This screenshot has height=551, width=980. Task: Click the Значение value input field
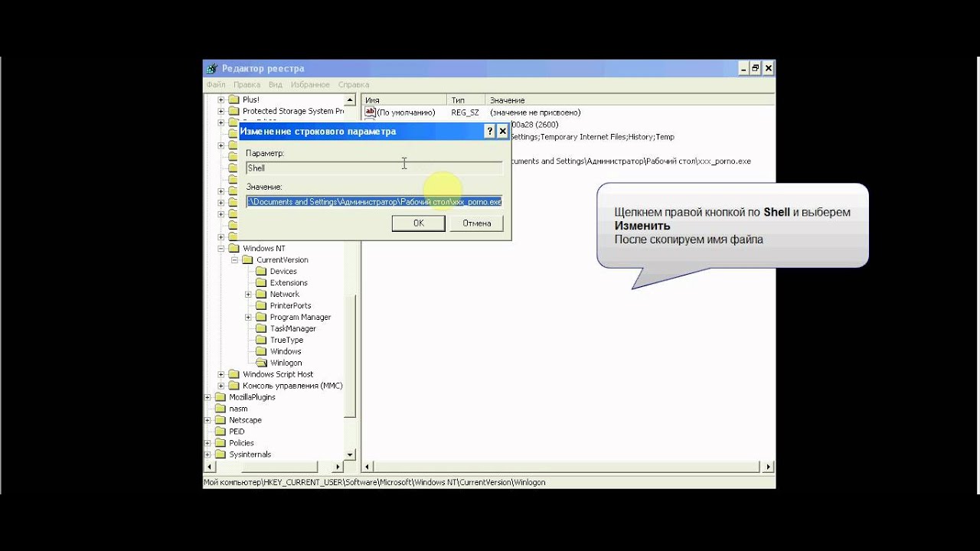374,201
